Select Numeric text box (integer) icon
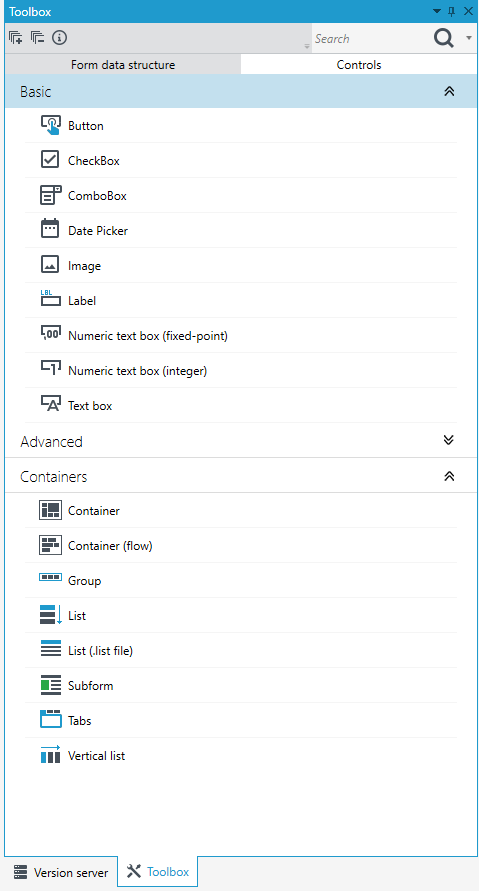479x891 pixels. [x=51, y=370]
